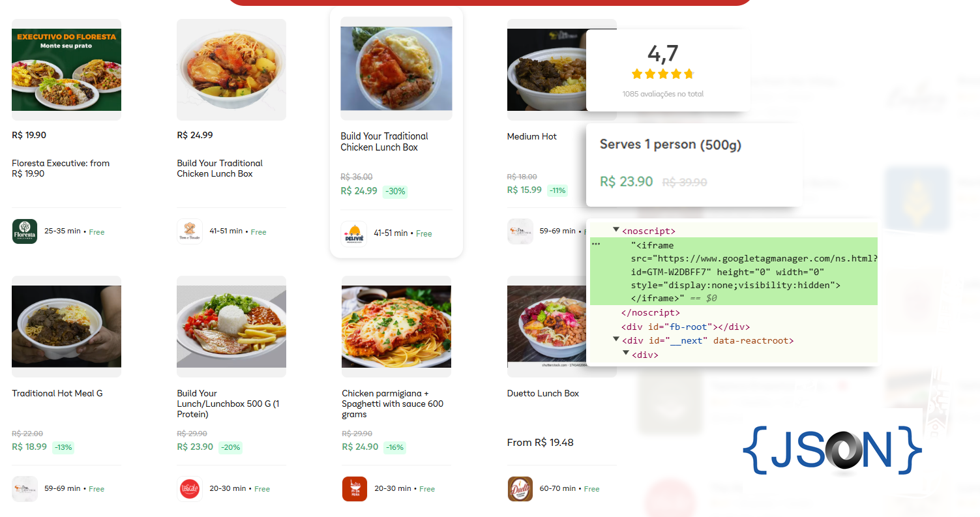This screenshot has height=517, width=980.
Task: Open the Traditional Hot Meal G thumbnail
Action: [66, 326]
